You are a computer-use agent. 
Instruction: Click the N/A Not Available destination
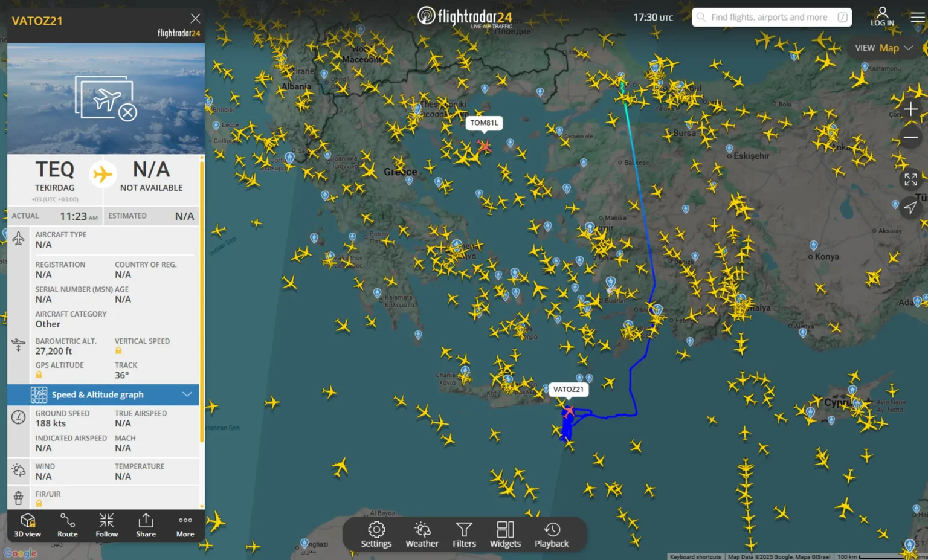click(x=151, y=176)
